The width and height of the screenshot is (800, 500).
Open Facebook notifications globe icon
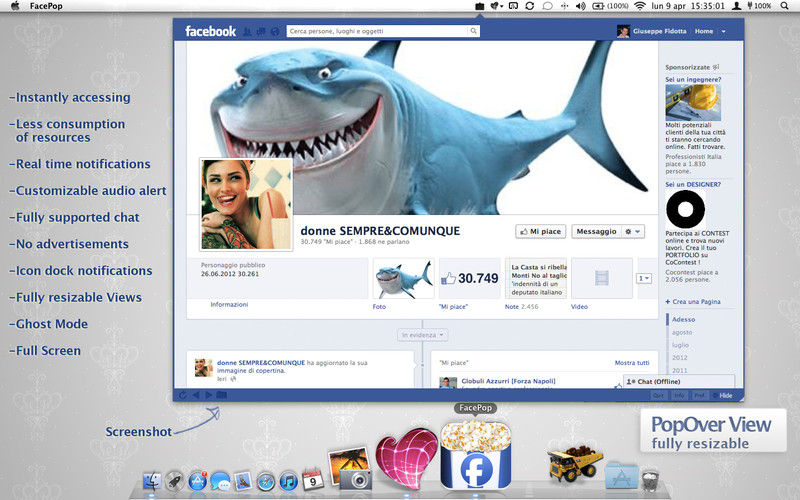[x=275, y=32]
